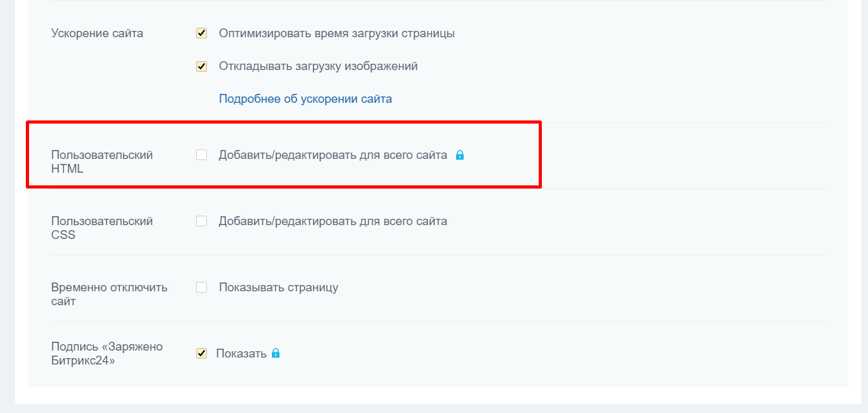Toggle «Оптимизировать время загрузки страницы» checkbox
868x413 pixels.
(x=202, y=33)
